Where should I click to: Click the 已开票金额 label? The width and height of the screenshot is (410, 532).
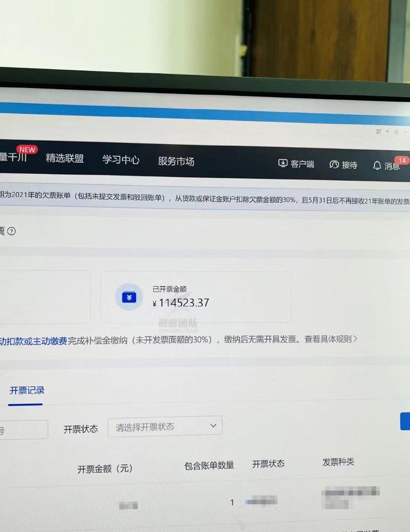click(x=169, y=289)
